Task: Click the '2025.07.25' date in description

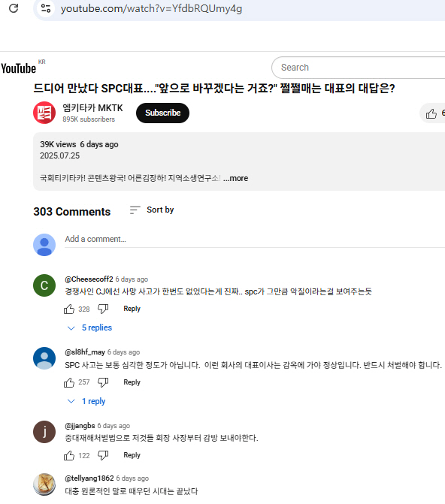Action: click(60, 156)
